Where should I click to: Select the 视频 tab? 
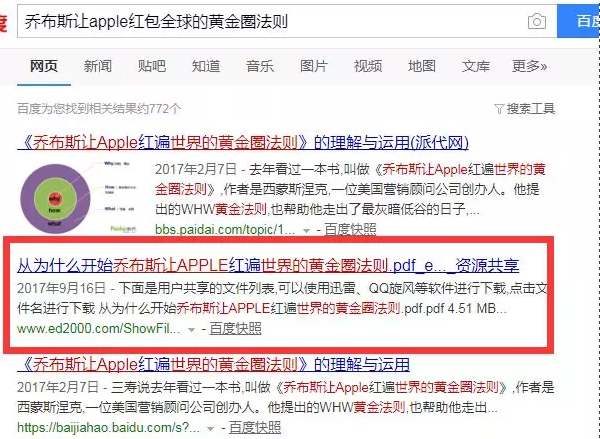[368, 66]
